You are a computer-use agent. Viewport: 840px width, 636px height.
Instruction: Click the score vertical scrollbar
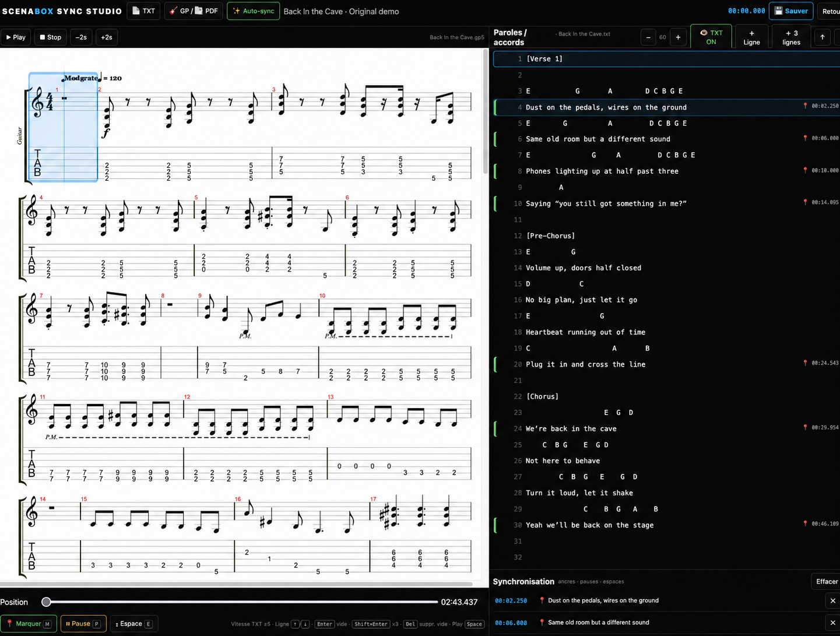pyautogui.click(x=486, y=112)
